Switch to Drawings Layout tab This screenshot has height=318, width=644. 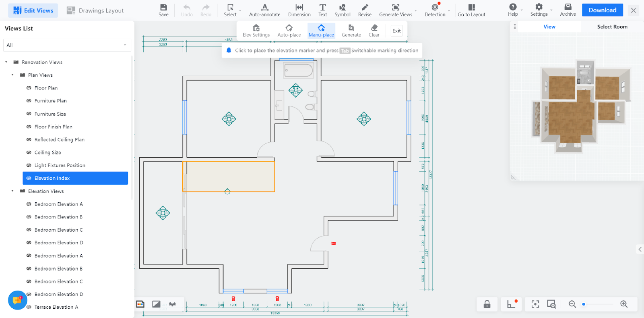click(x=95, y=10)
